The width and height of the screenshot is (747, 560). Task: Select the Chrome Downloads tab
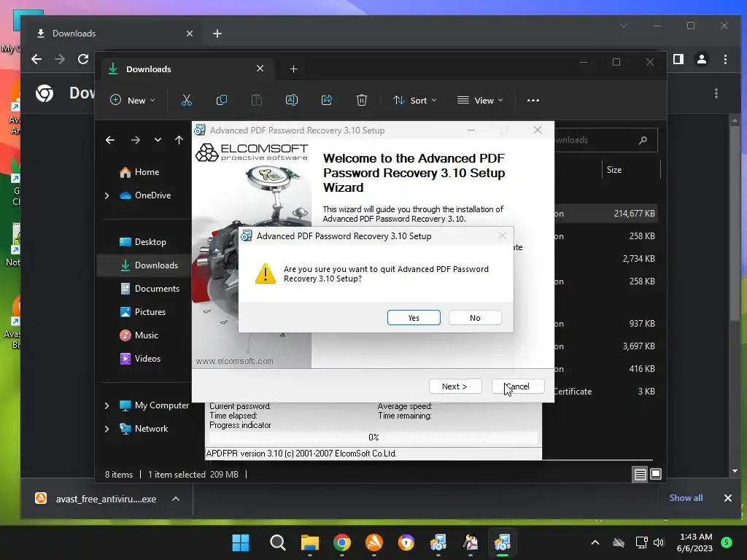pyautogui.click(x=115, y=34)
